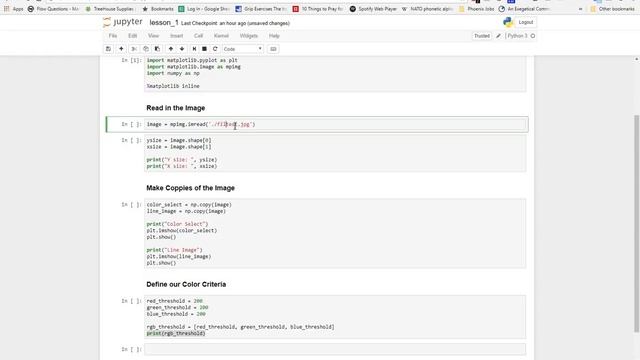Open the Edit menu

click(133, 36)
